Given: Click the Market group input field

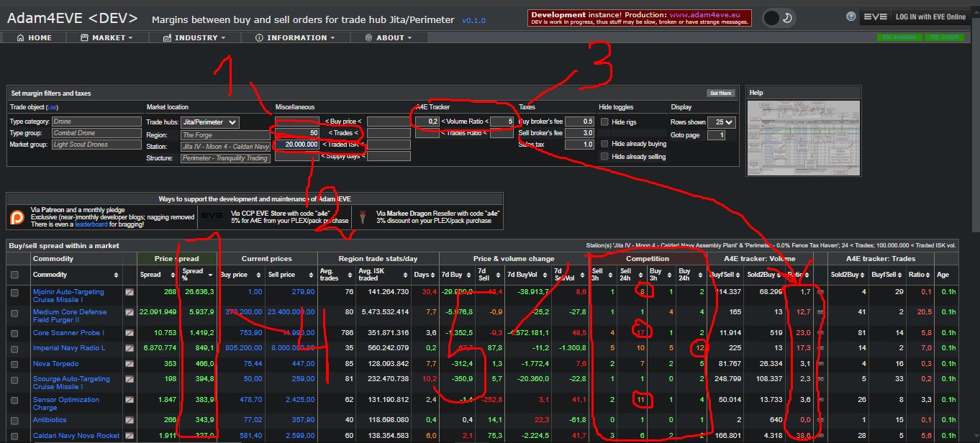Looking at the screenshot, I should (x=96, y=145).
